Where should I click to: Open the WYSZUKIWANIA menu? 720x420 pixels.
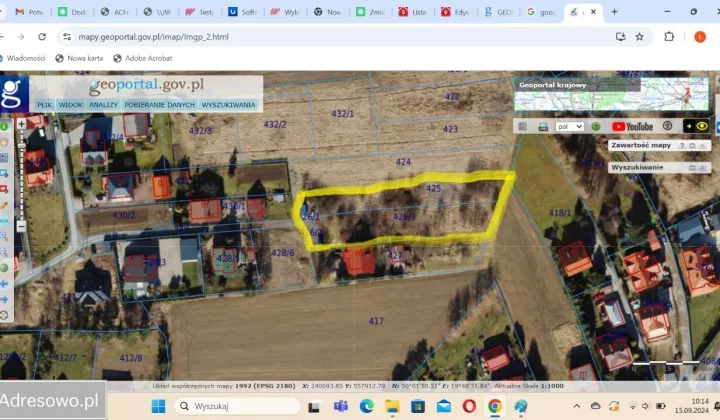pyautogui.click(x=228, y=105)
